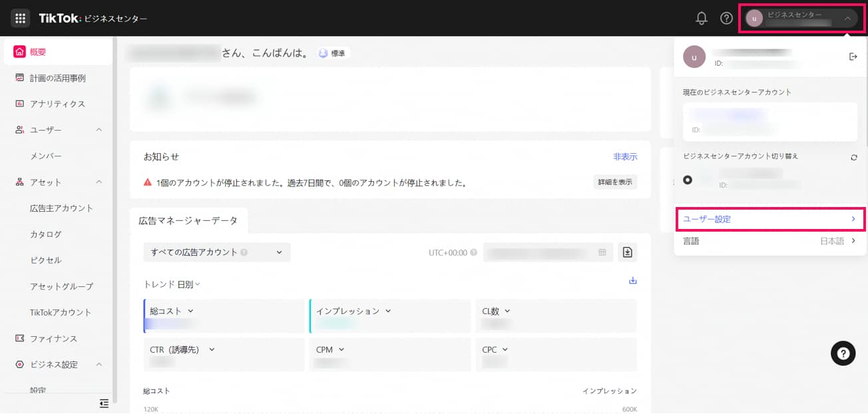Expand the 総コスト metric dropdown

point(190,311)
